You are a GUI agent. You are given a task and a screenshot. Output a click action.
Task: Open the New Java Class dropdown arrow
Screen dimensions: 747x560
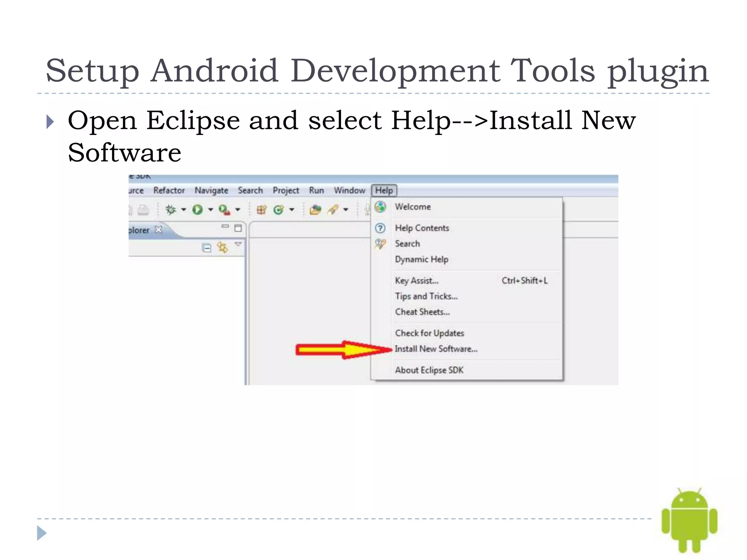click(292, 209)
